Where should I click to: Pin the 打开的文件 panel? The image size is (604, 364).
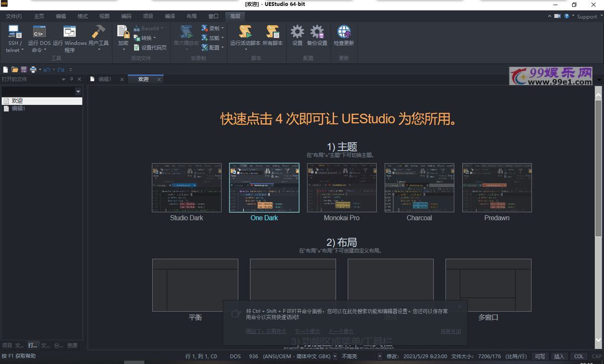point(71,79)
